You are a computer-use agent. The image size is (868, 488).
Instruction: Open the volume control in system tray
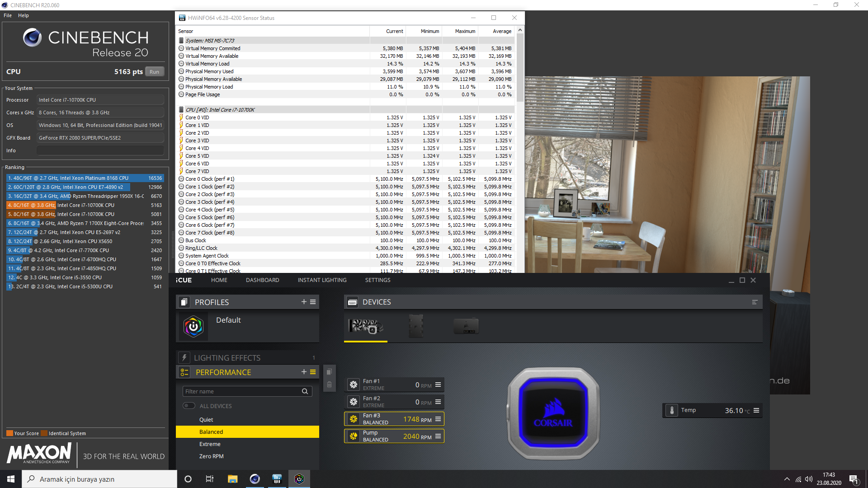[x=809, y=479]
